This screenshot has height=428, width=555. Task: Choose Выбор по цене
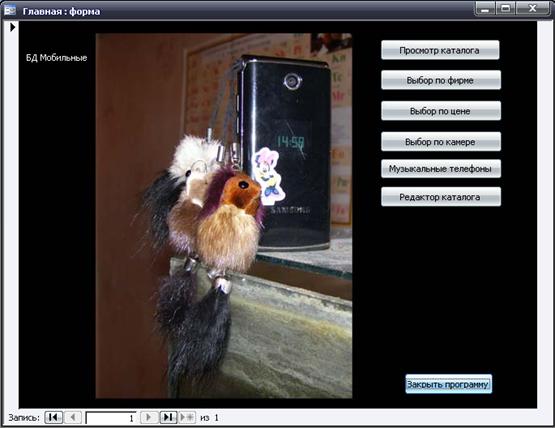coord(441,111)
